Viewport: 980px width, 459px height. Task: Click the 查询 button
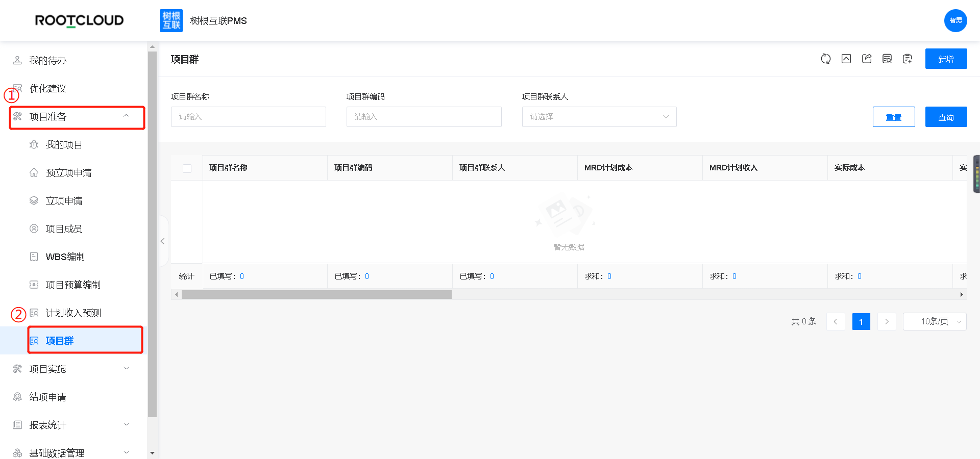946,117
